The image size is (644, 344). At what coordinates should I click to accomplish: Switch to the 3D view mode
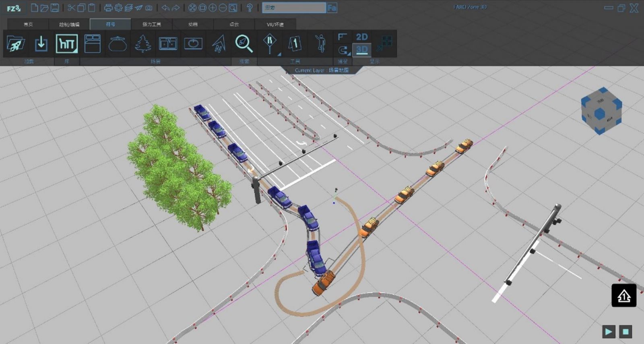pos(362,50)
